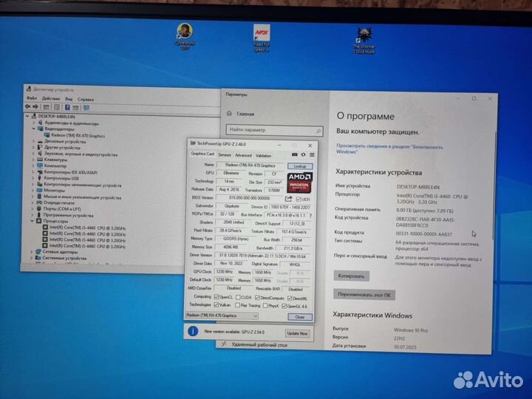Collapse the Видеоадаптеры tree node
Image resolution: width=532 pixels, height=399 pixels.
pos(33,129)
